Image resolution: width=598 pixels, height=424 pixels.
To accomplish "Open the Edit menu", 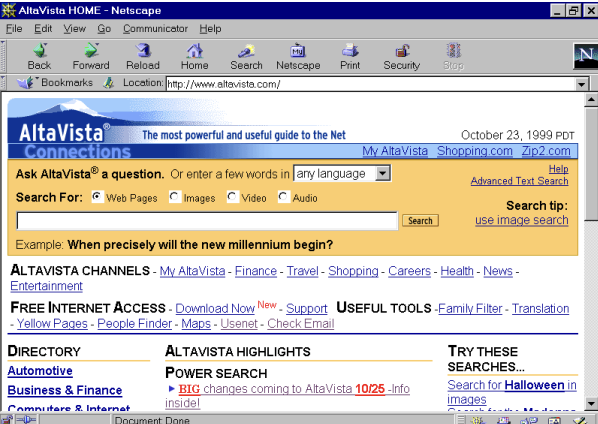I will [43, 29].
